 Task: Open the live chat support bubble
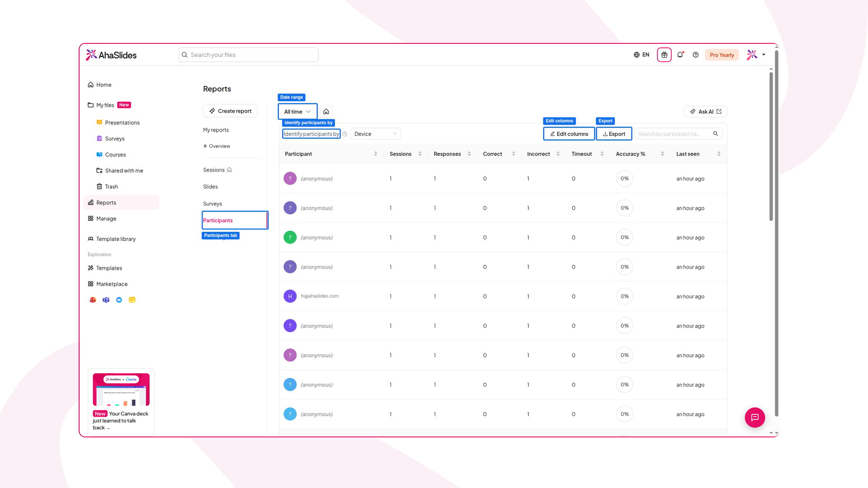pos(755,418)
